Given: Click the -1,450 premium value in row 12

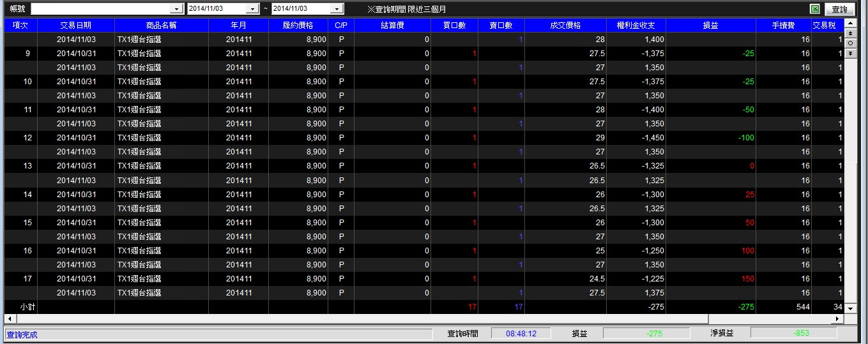Looking at the screenshot, I should pos(653,138).
